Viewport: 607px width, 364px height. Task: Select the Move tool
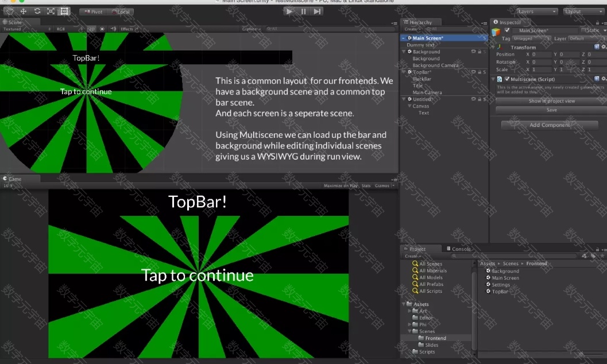(23, 11)
